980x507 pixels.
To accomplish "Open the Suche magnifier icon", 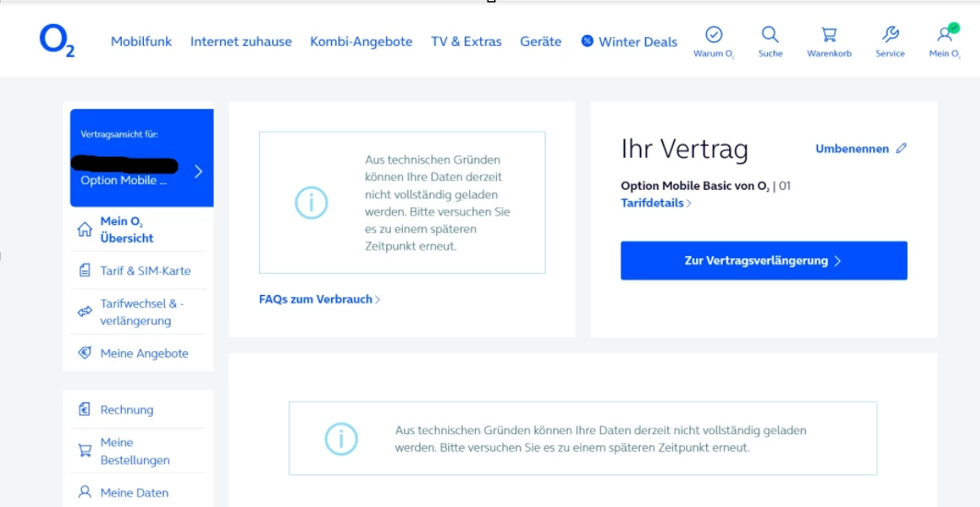I will point(770,34).
